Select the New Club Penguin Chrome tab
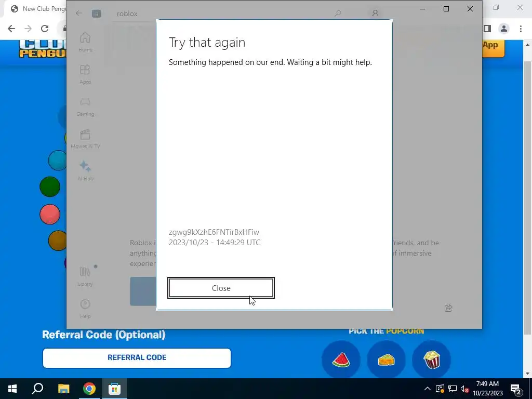 37,9
